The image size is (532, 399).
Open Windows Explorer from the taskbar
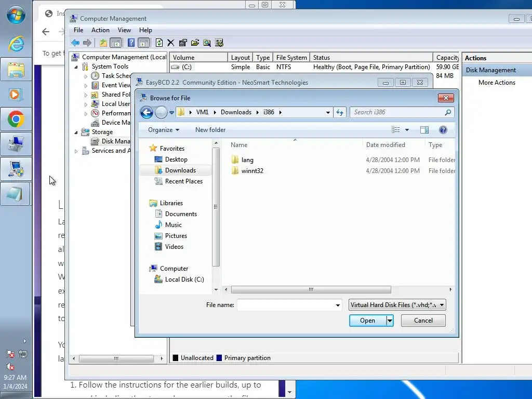tap(16, 70)
